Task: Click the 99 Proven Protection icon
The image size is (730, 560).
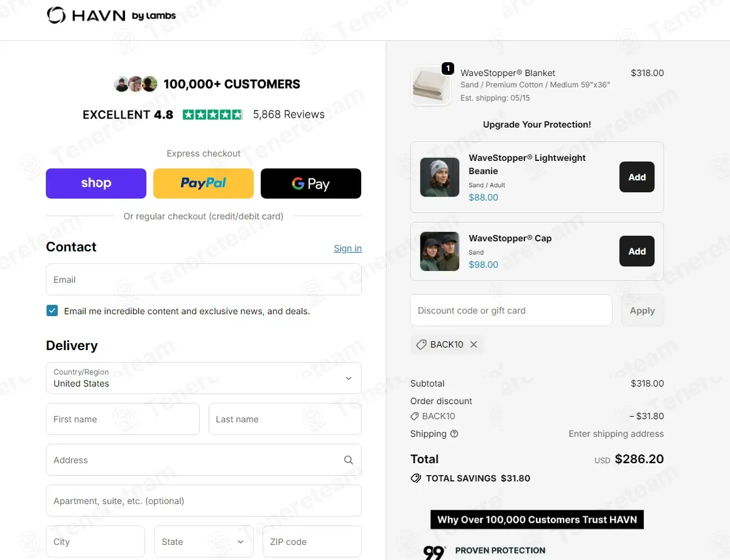Action: click(x=434, y=552)
